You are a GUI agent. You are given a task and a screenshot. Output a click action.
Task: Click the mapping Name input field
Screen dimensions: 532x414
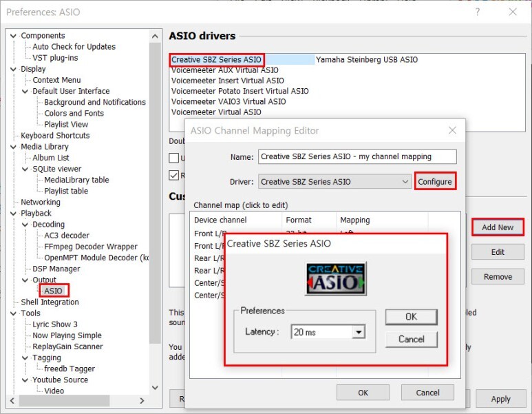coord(357,156)
